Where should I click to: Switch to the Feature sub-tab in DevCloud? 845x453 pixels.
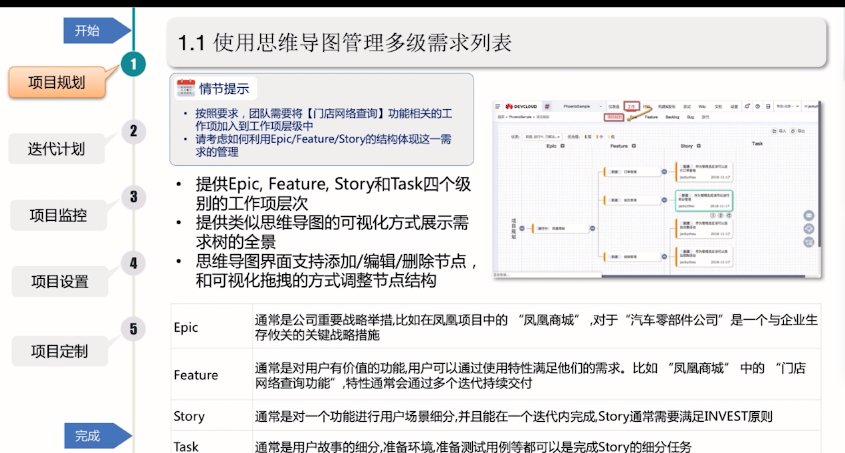point(651,117)
